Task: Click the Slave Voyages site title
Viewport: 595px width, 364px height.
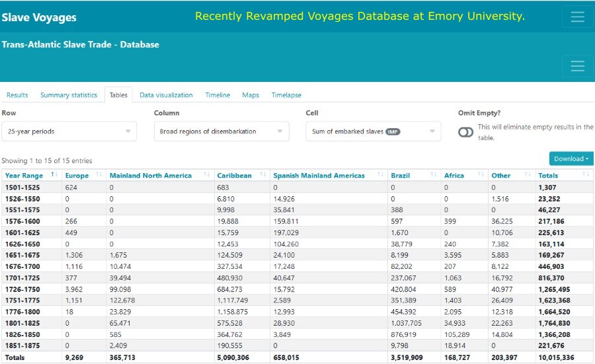Action: pos(39,18)
